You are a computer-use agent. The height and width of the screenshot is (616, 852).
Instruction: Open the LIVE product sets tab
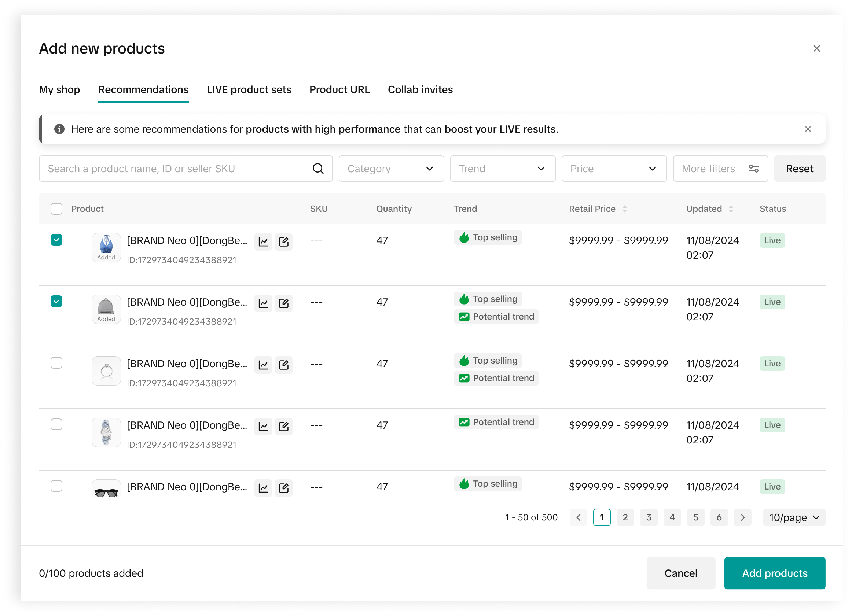coord(249,89)
